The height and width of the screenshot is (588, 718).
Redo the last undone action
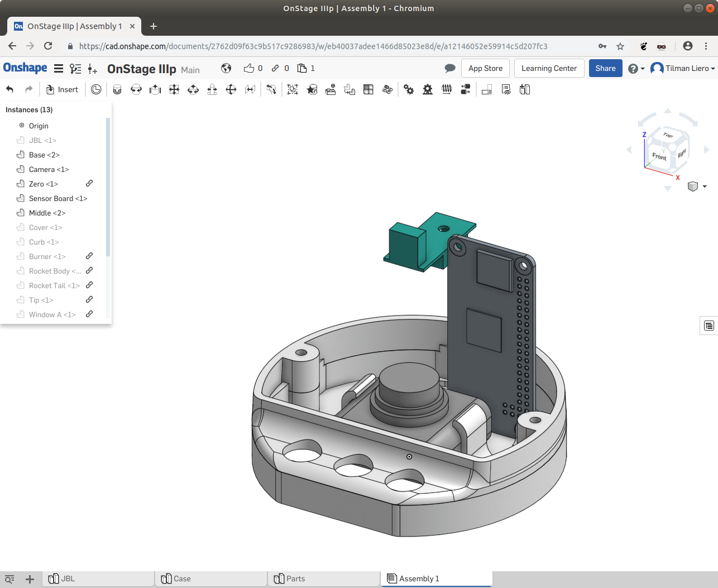click(x=28, y=89)
